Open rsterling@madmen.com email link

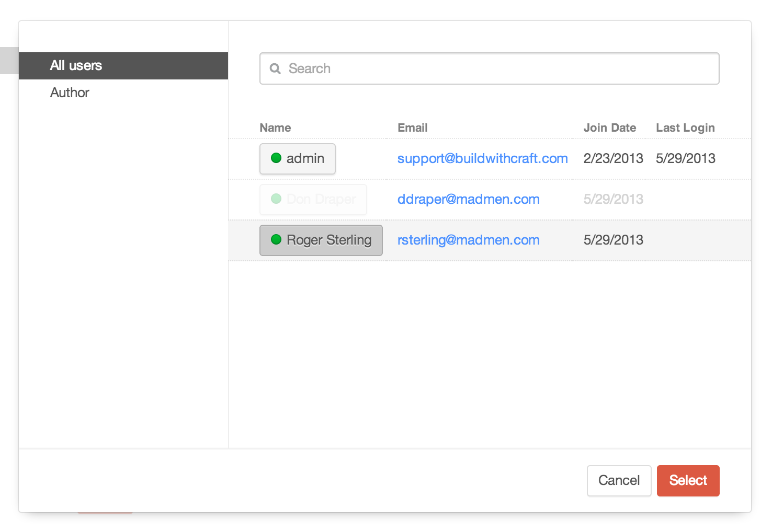[x=468, y=240]
